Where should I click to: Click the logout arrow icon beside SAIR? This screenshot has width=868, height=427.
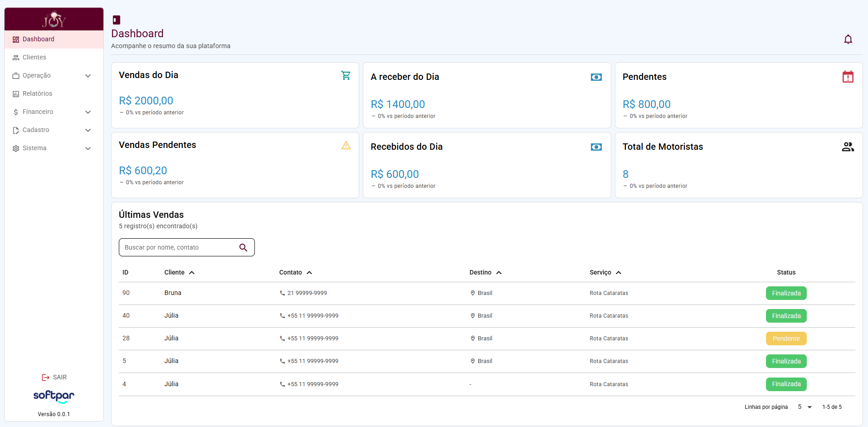tap(46, 378)
